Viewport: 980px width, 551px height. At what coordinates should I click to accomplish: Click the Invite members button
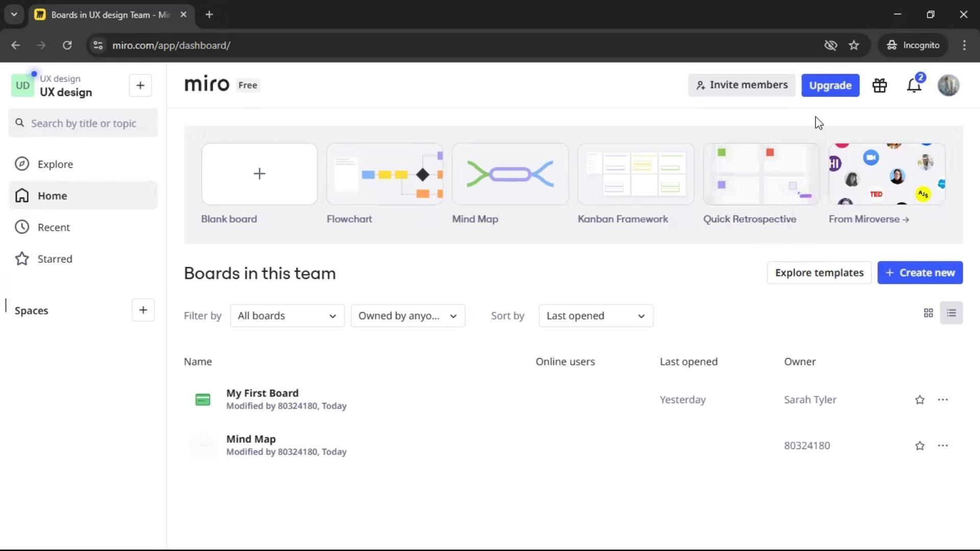[x=741, y=85]
